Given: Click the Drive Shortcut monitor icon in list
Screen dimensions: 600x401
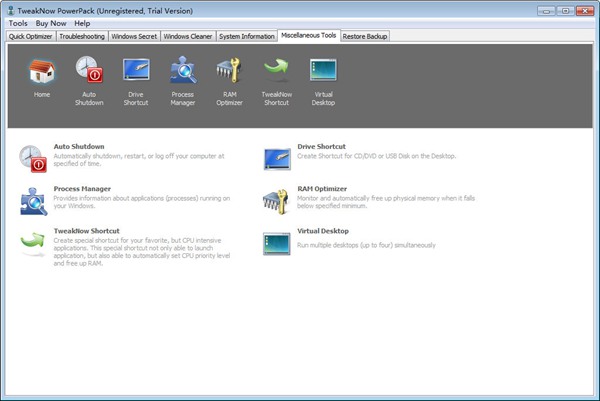Looking at the screenshot, I should coord(277,159).
